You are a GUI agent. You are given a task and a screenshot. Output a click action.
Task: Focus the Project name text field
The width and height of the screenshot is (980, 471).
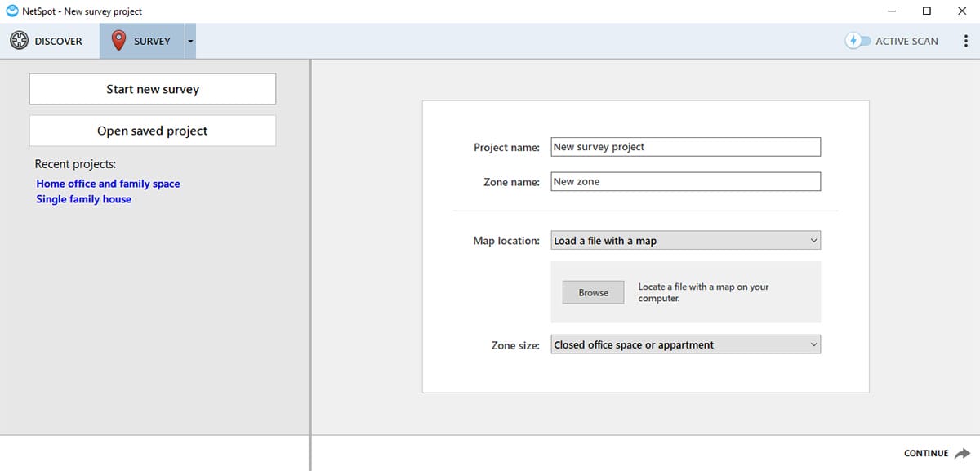pos(685,147)
